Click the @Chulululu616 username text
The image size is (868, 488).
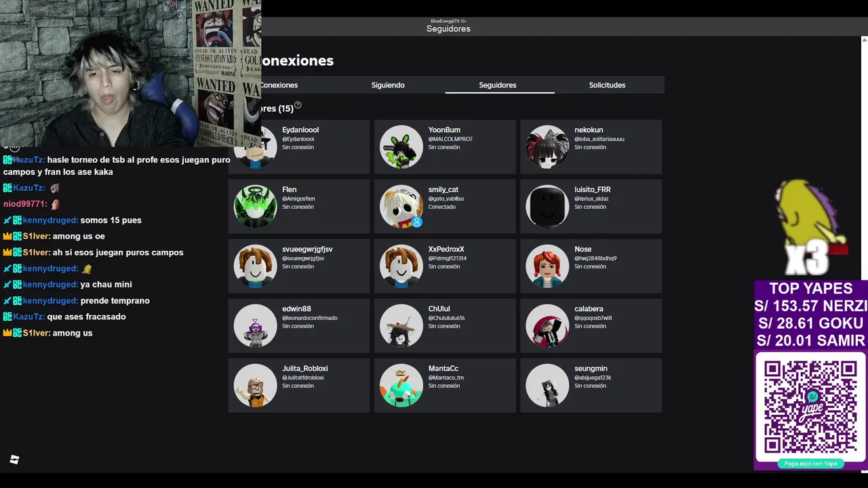tap(446, 318)
